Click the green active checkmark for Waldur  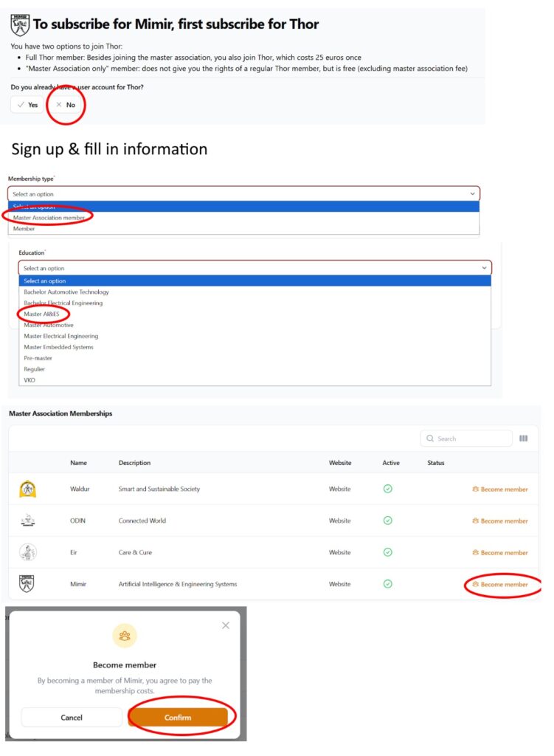(x=388, y=489)
